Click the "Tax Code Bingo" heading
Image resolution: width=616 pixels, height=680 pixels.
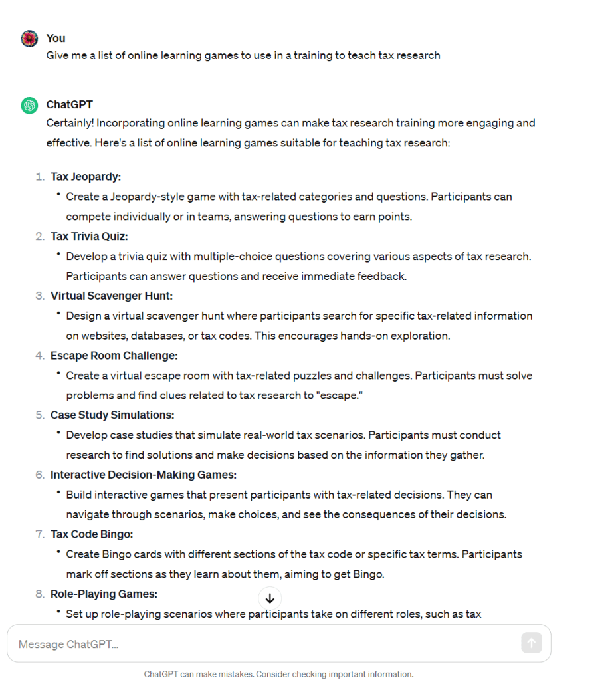coord(92,534)
